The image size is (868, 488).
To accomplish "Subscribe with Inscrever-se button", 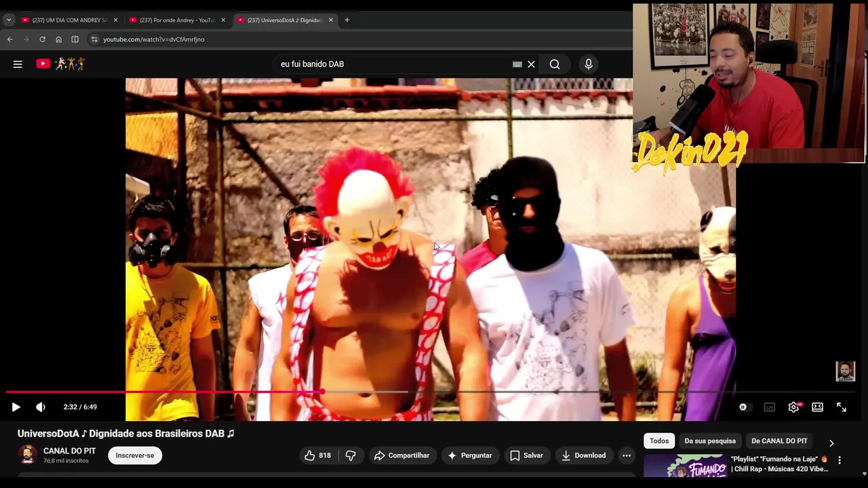I will pyautogui.click(x=135, y=455).
